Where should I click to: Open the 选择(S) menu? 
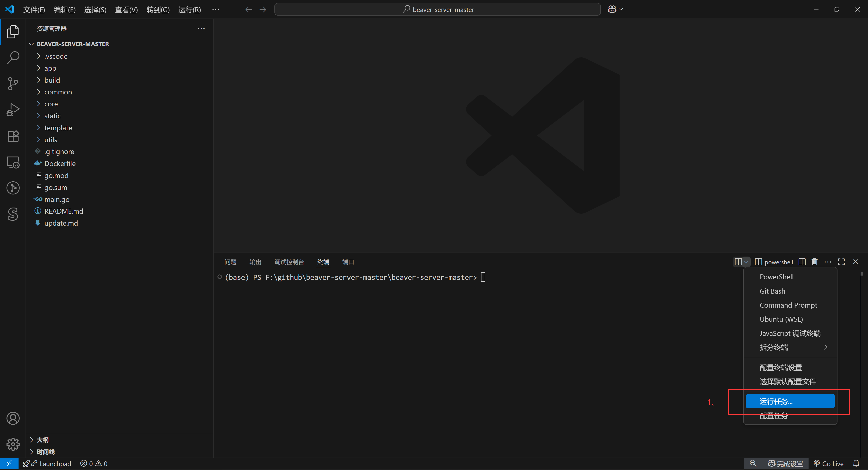click(x=95, y=10)
